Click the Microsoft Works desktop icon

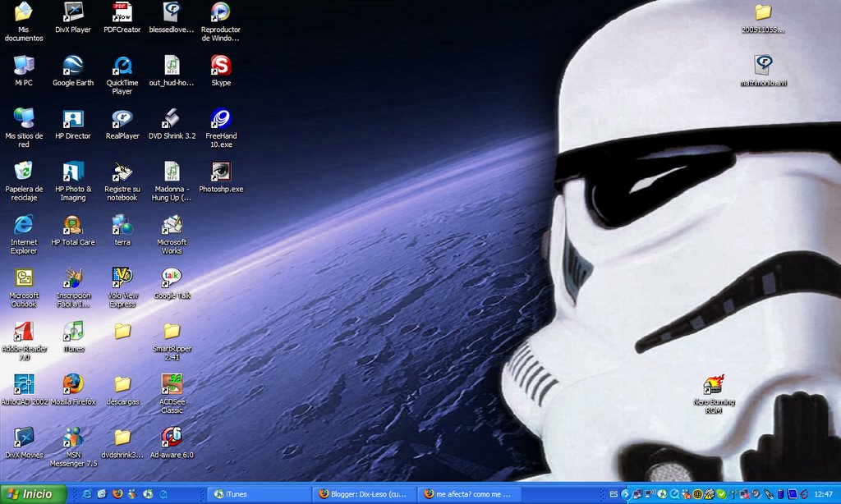(x=172, y=225)
